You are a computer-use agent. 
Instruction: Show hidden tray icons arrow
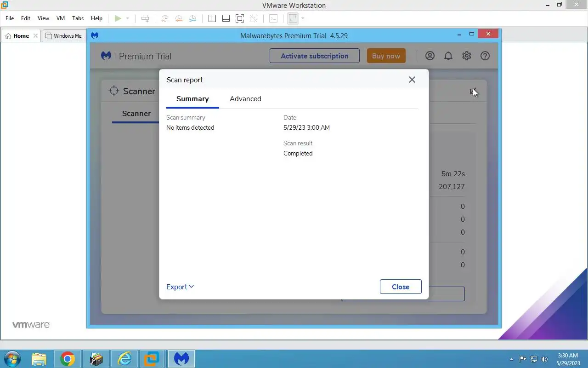click(x=512, y=359)
